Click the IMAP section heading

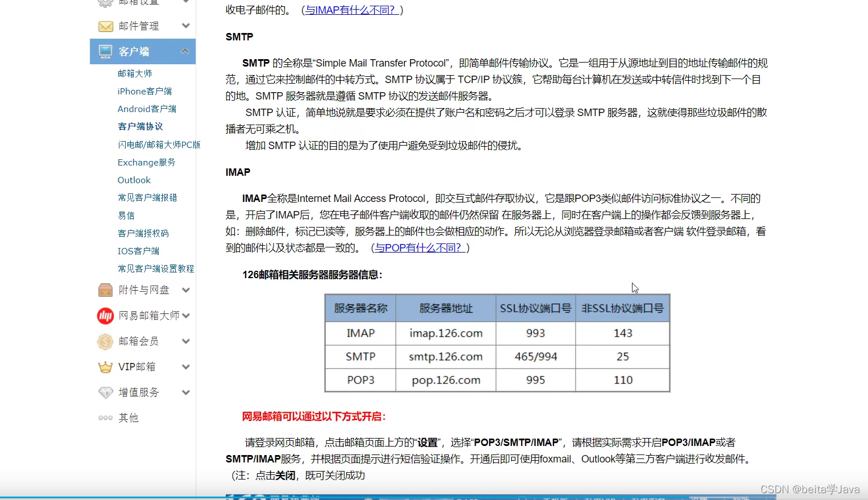pyautogui.click(x=238, y=172)
